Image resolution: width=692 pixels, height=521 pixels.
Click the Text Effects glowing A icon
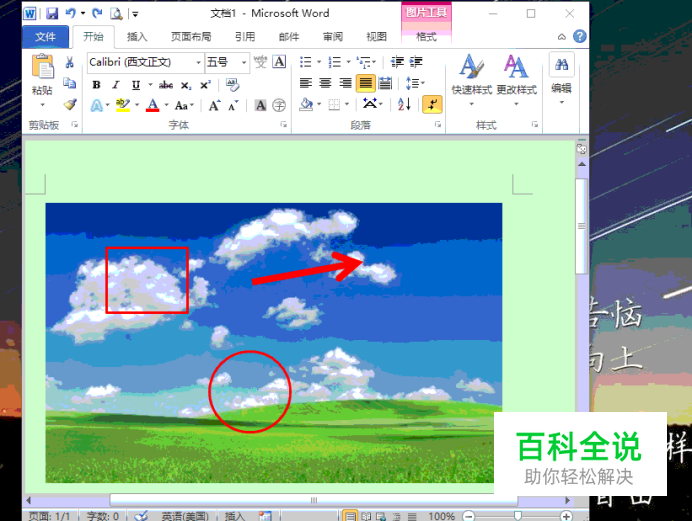97,105
